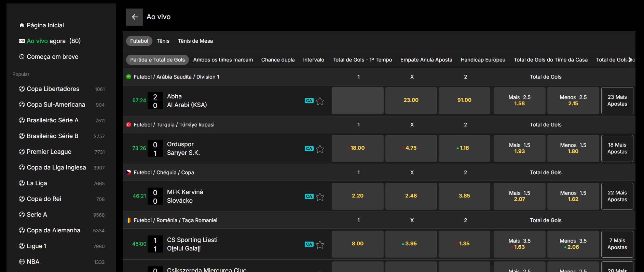Click the CA icon for Orduspor match
The width and height of the screenshot is (644, 272).
tap(309, 149)
